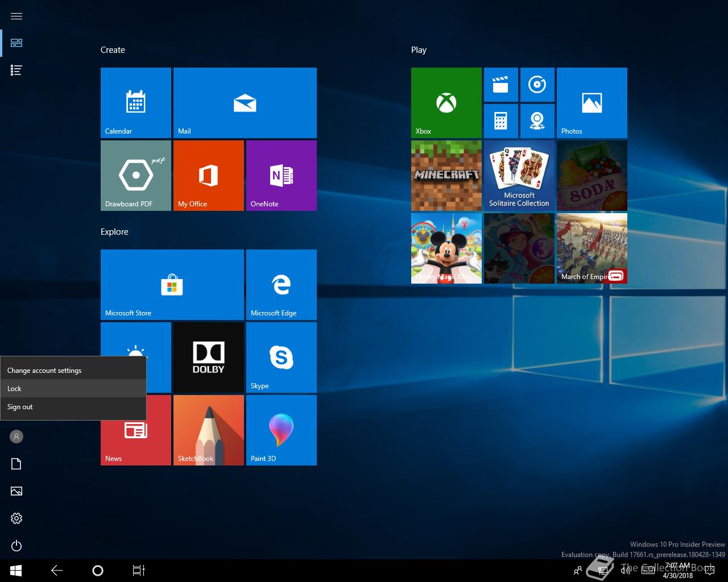Launch the SketchBook tile

point(209,430)
